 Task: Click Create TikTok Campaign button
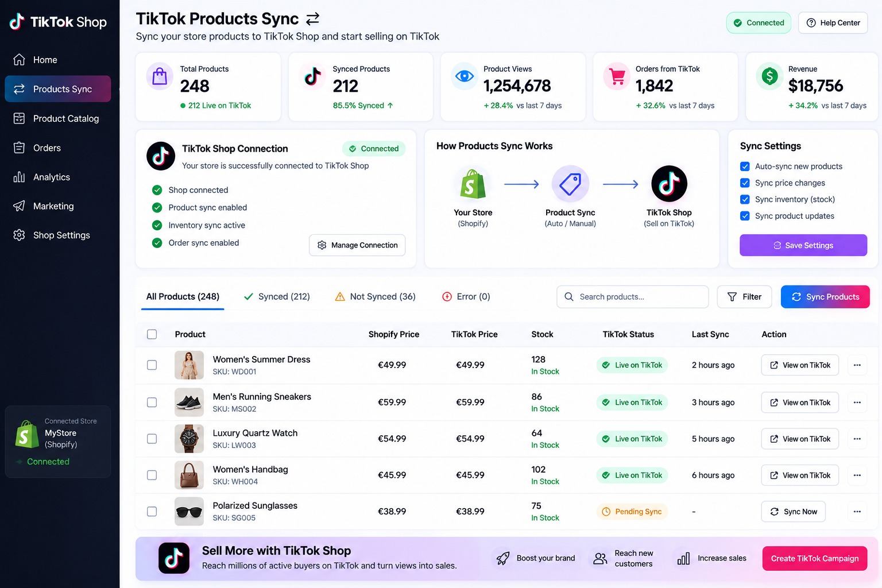[x=815, y=559]
